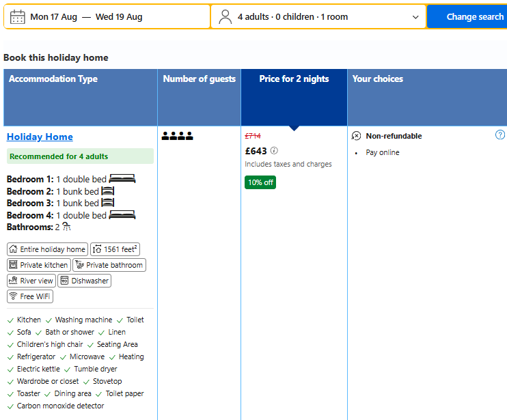Click the help question mark icon beside Non-refundable
The height and width of the screenshot is (420, 507).
tap(500, 135)
